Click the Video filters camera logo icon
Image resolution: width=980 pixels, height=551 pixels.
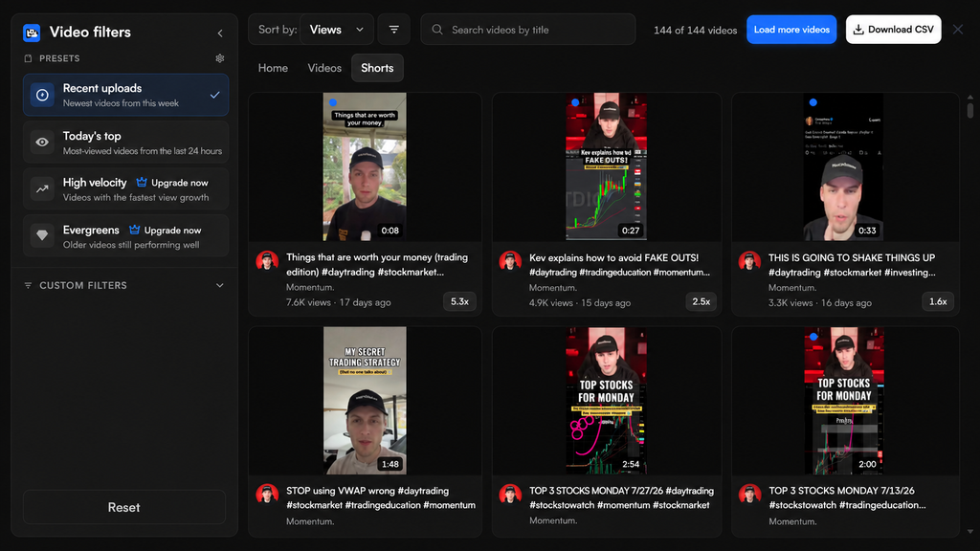[32, 33]
